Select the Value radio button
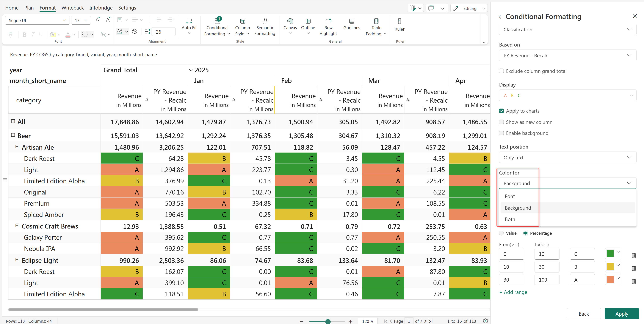 coord(502,233)
